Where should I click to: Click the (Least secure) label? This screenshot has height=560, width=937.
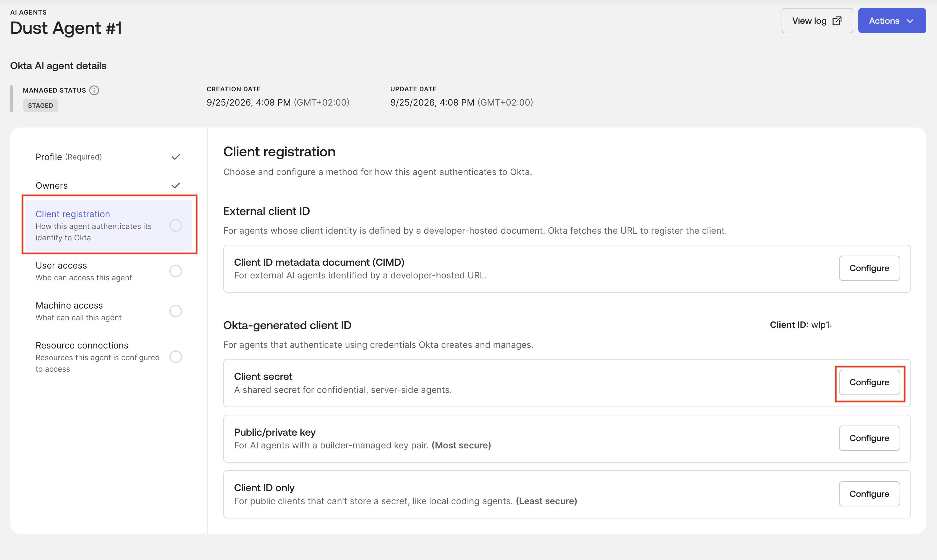click(547, 502)
